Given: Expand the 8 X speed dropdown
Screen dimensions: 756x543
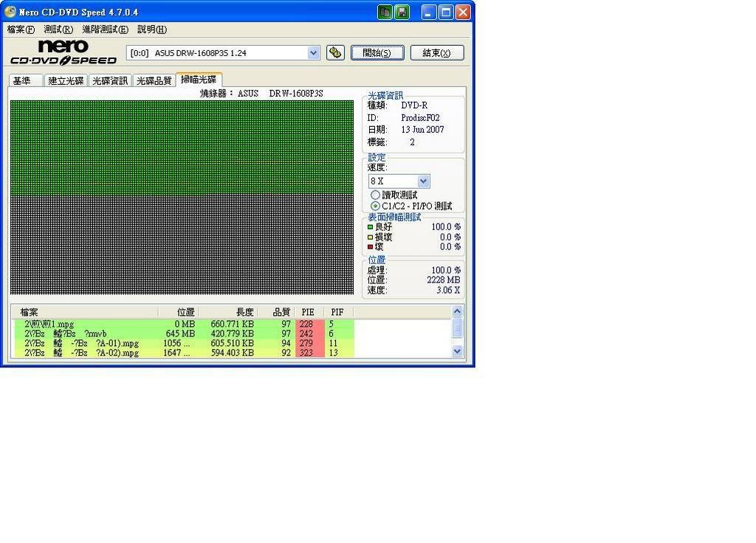Looking at the screenshot, I should [x=423, y=181].
